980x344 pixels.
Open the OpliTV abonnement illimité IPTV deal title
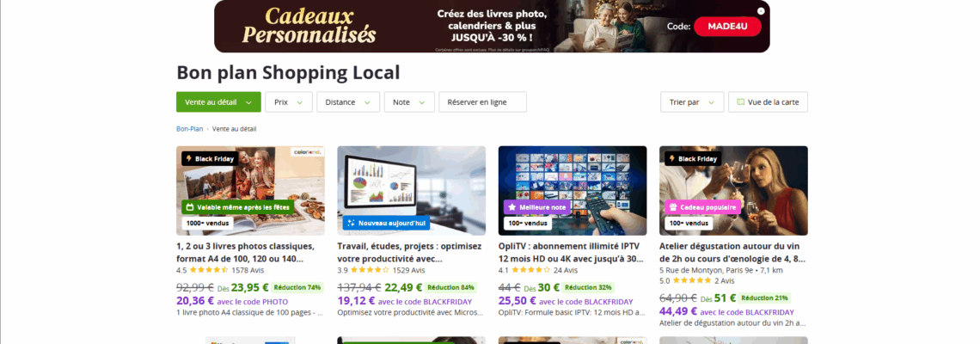[572, 252]
